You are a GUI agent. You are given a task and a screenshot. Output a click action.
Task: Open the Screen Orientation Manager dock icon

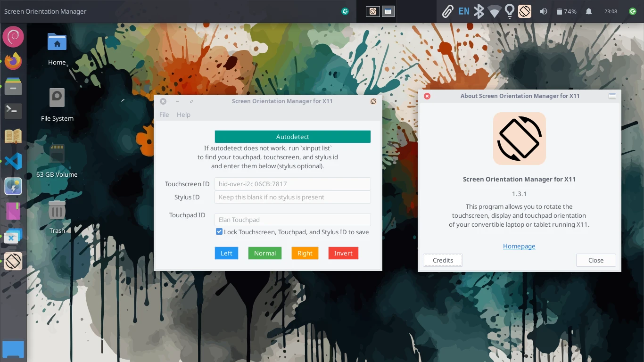(13, 261)
